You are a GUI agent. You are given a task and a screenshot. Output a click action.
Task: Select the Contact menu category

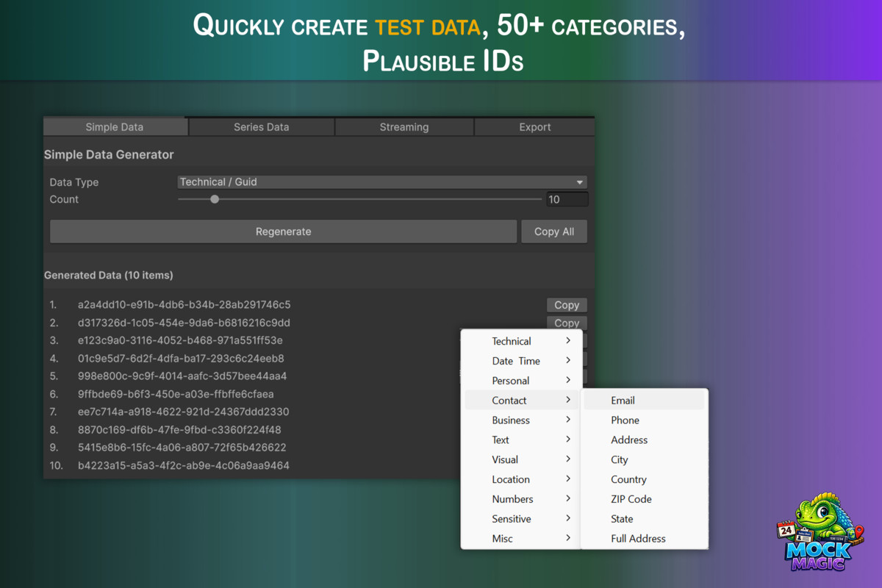(x=522, y=401)
